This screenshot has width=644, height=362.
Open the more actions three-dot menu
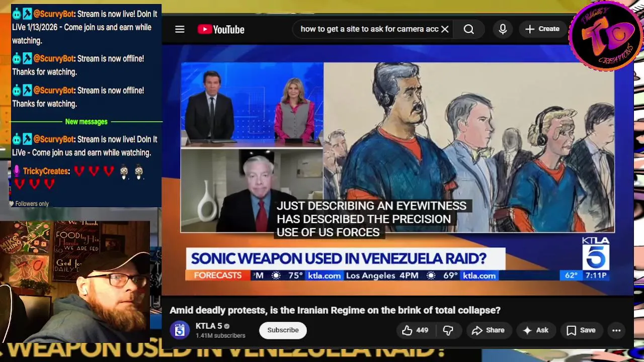tap(616, 330)
